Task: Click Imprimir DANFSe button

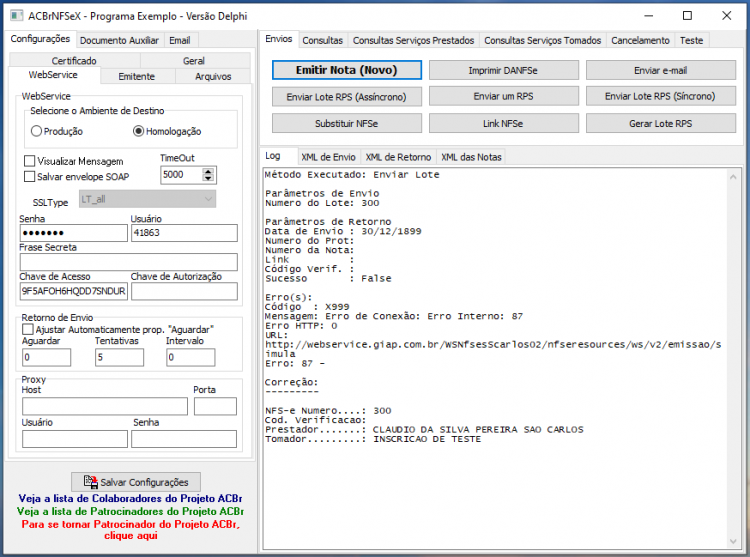Action: [x=503, y=70]
